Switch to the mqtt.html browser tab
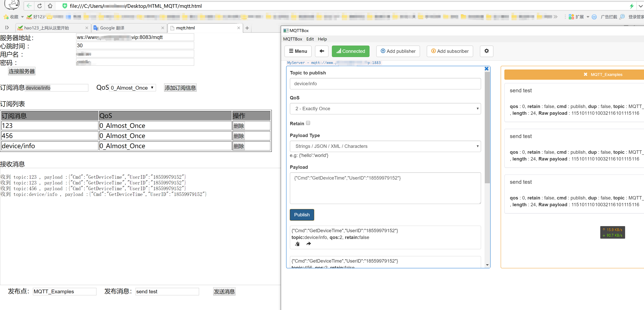The height and width of the screenshot is (310, 644). (185, 28)
